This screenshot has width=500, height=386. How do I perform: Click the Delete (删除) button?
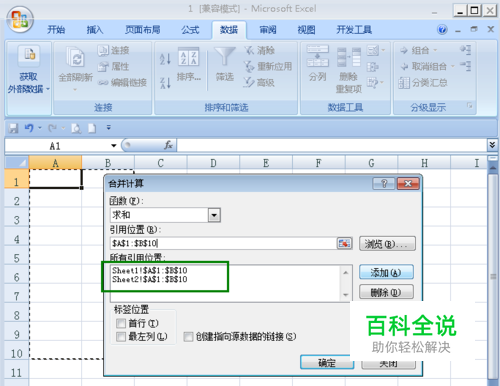pyautogui.click(x=386, y=292)
